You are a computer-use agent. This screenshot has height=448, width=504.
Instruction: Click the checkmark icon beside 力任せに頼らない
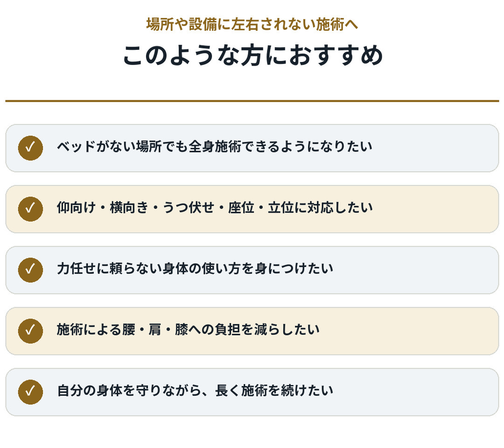click(x=30, y=270)
